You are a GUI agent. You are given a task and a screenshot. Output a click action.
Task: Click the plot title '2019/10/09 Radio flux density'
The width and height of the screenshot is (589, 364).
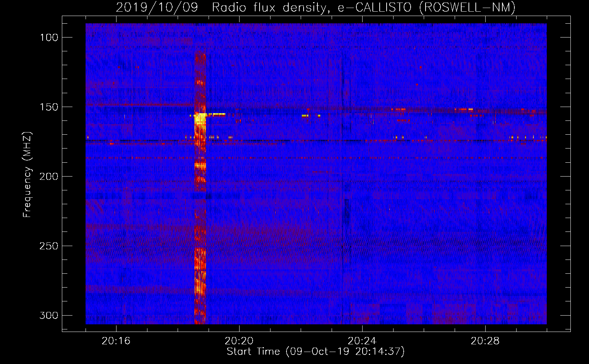[223, 8]
